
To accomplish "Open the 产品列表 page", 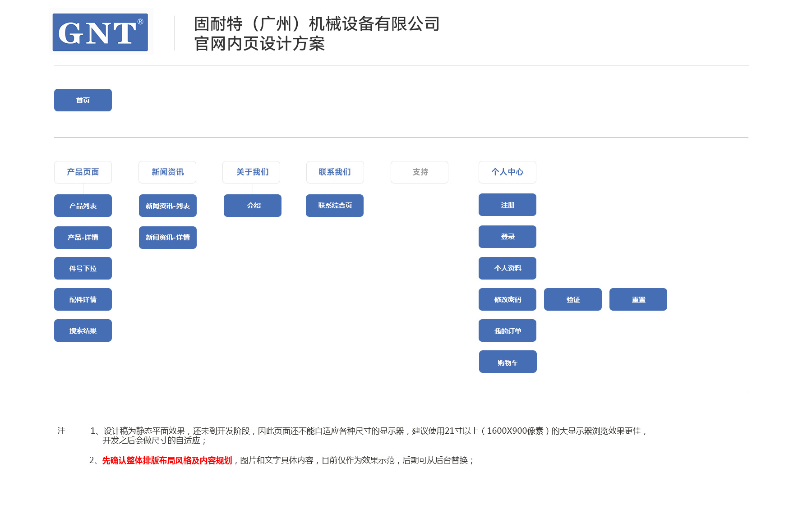I will 83,206.
